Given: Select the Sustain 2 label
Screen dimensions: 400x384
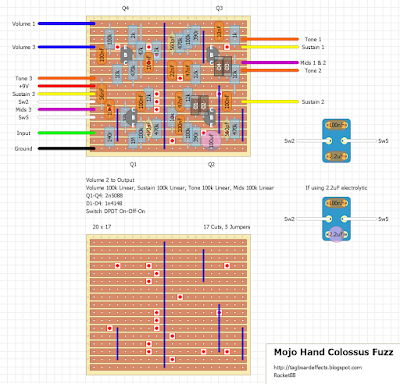Looking at the screenshot, I should pos(313,102).
